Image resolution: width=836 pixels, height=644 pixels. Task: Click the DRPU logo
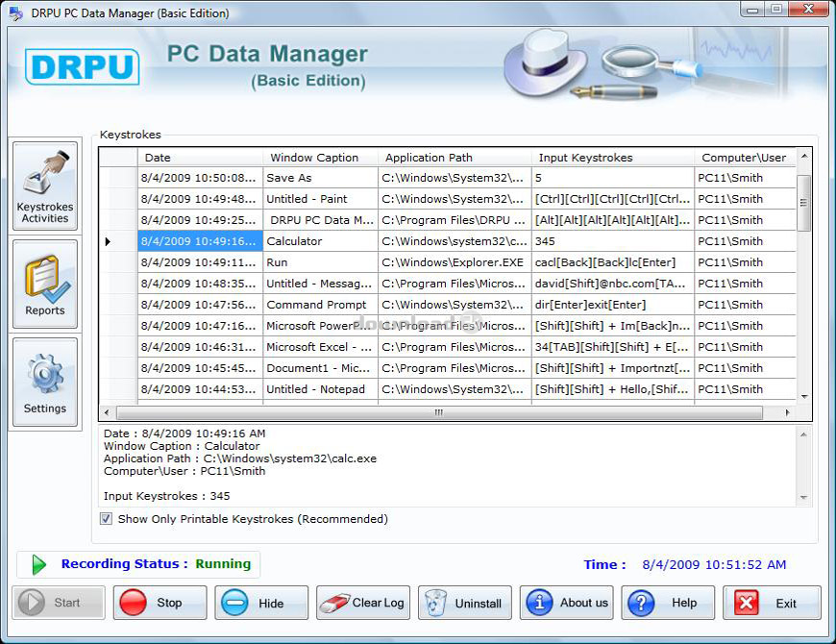click(82, 66)
